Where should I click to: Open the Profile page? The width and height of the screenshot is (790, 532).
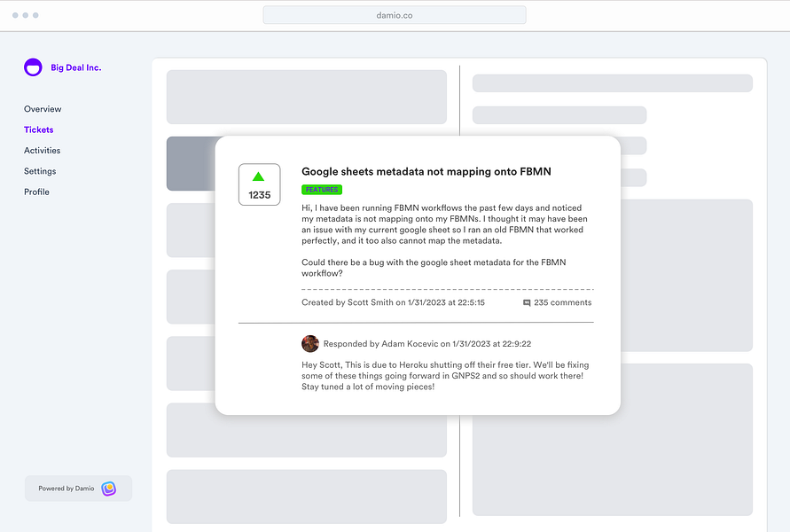tap(36, 192)
